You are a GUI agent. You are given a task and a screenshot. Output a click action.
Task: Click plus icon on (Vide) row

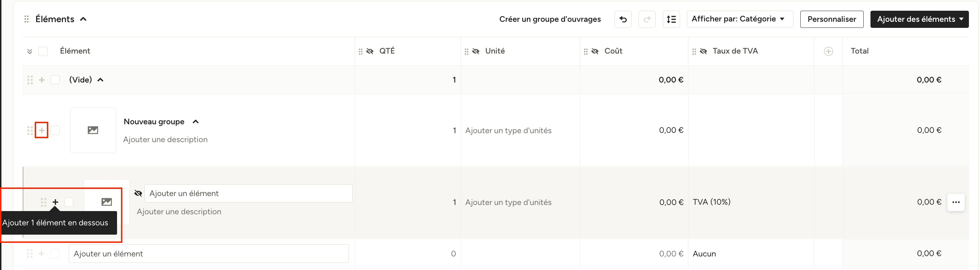point(42,80)
